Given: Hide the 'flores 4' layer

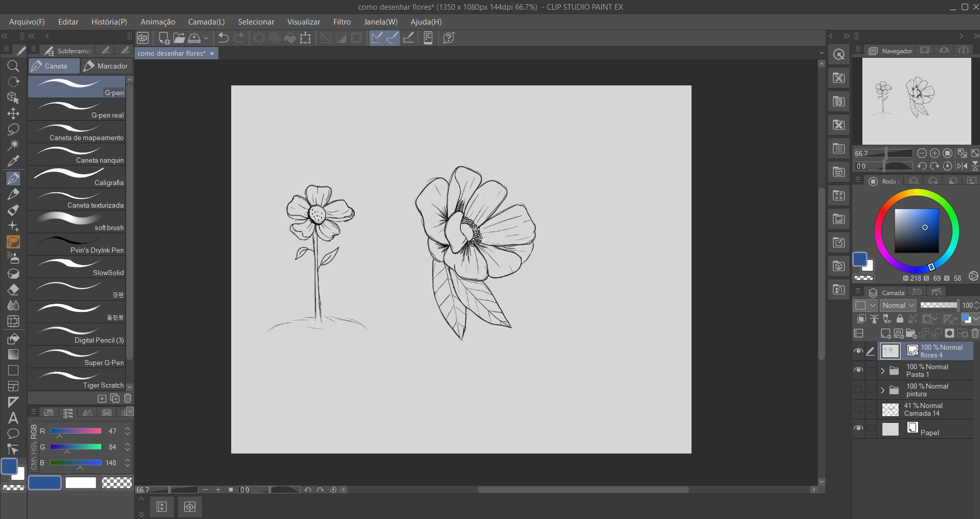Looking at the screenshot, I should (858, 351).
